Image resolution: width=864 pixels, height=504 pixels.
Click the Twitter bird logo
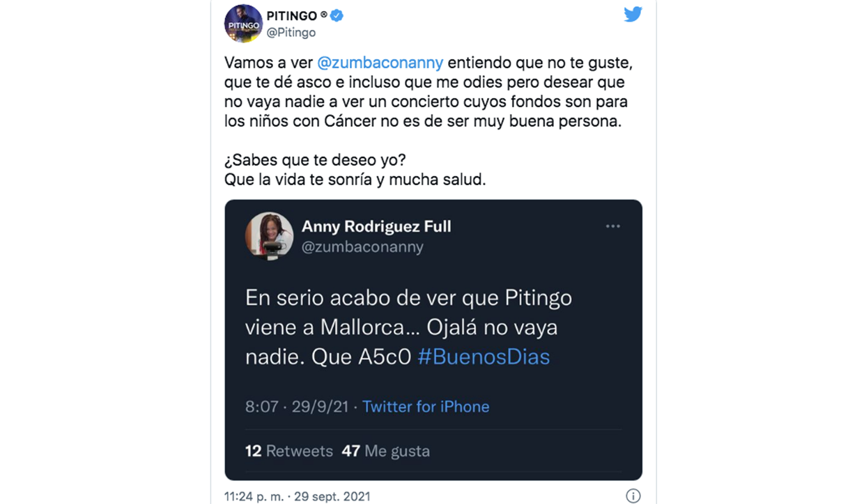coord(633,15)
